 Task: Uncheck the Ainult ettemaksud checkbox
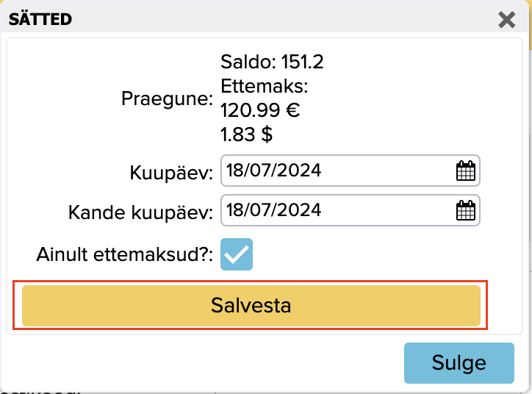(237, 255)
